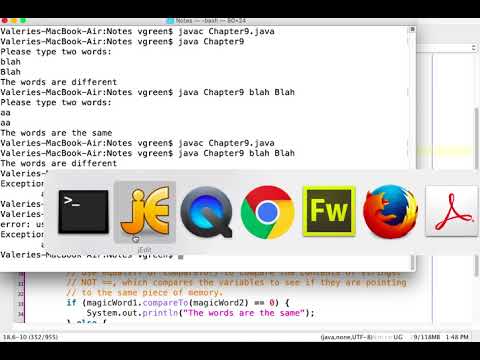Click the jEdit status bar caret position

(30, 337)
